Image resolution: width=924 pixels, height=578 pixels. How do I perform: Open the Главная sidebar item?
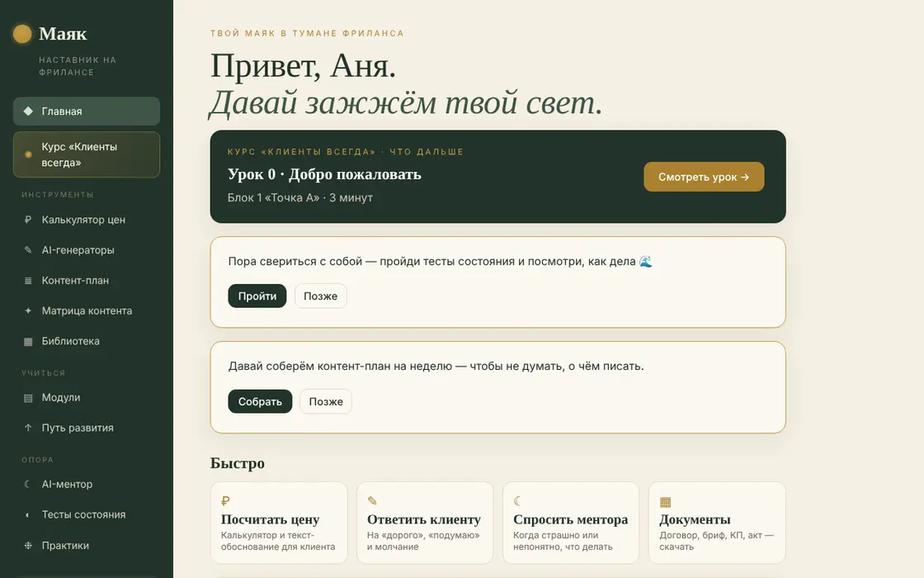tap(87, 111)
